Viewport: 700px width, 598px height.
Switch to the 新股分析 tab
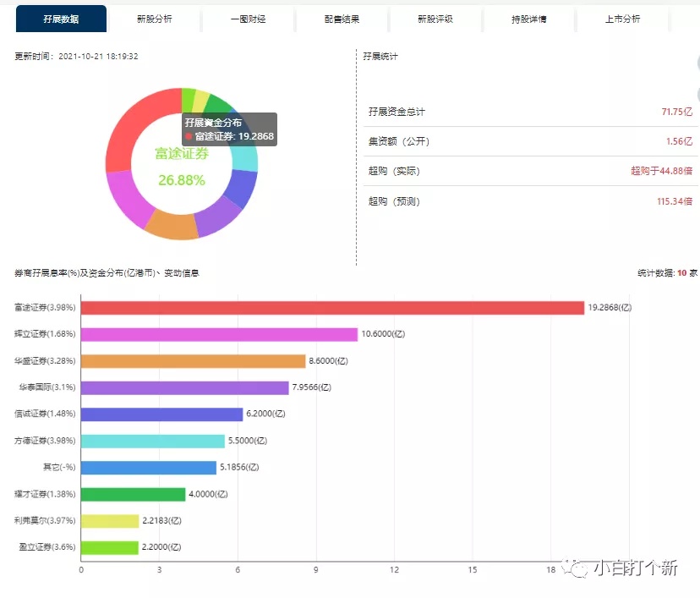coord(155,19)
